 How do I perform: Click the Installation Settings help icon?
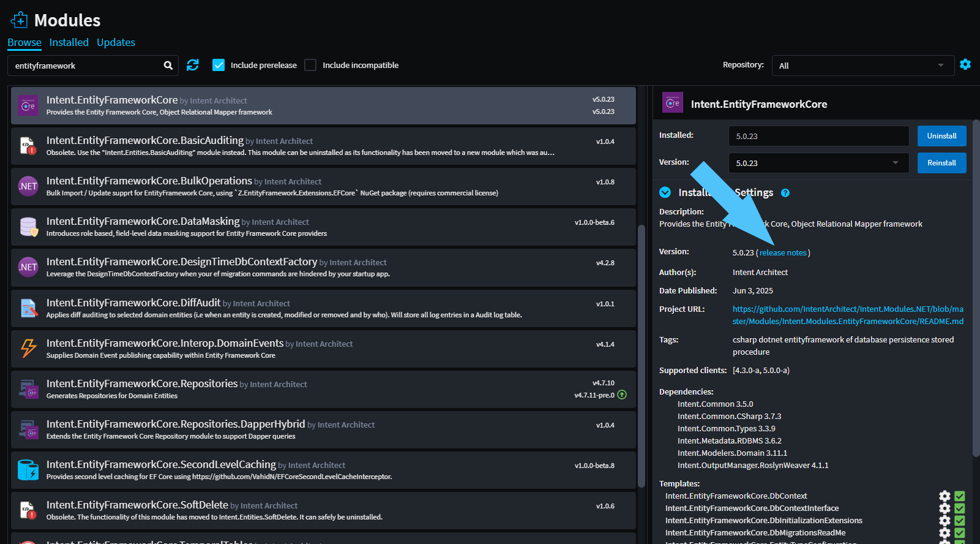785,193
